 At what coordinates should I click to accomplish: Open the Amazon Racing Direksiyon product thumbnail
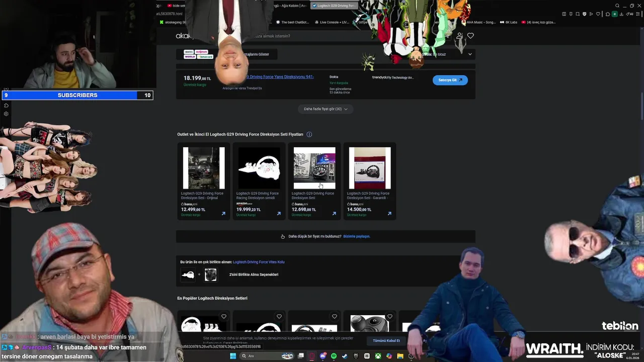(259, 168)
